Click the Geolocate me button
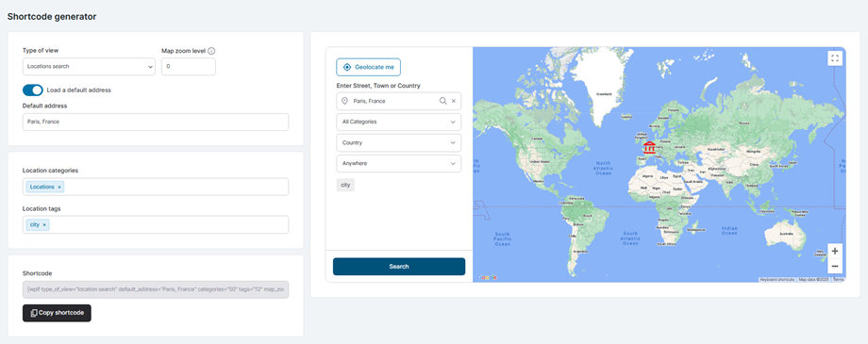 click(369, 67)
